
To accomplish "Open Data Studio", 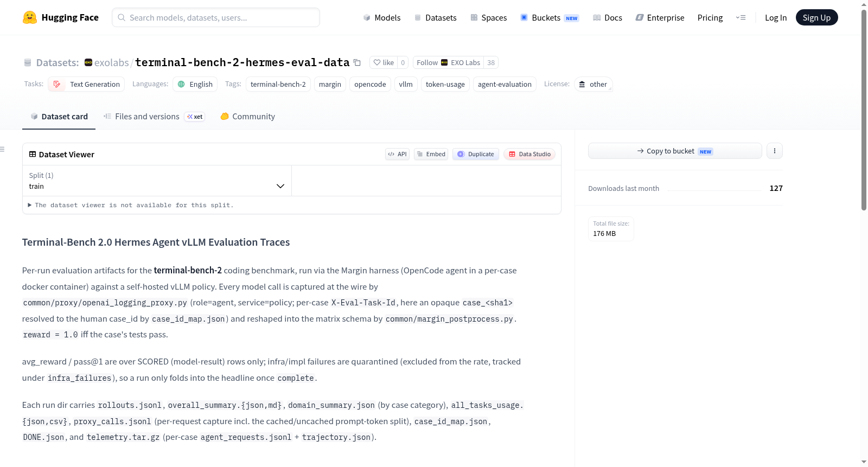I will pyautogui.click(x=529, y=154).
